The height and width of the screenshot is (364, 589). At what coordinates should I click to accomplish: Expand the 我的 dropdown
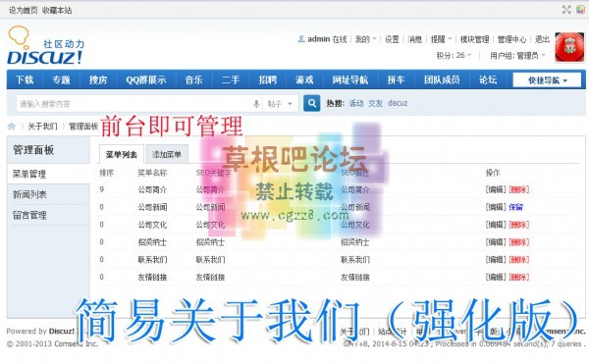pyautogui.click(x=366, y=39)
